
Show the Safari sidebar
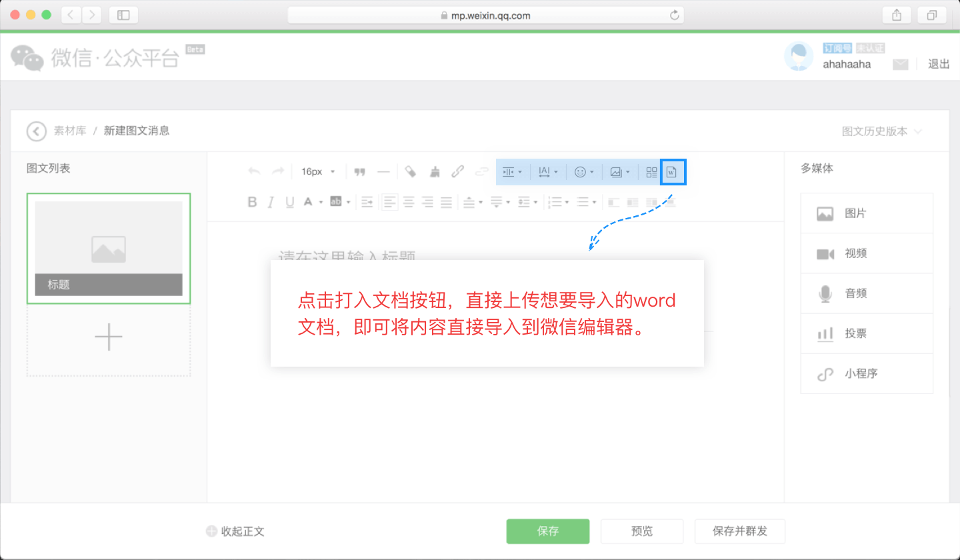(123, 15)
